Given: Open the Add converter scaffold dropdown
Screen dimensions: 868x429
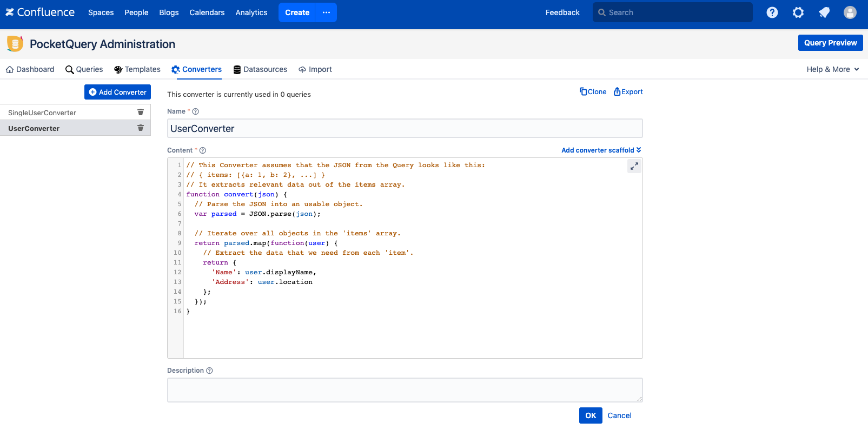Looking at the screenshot, I should point(601,150).
